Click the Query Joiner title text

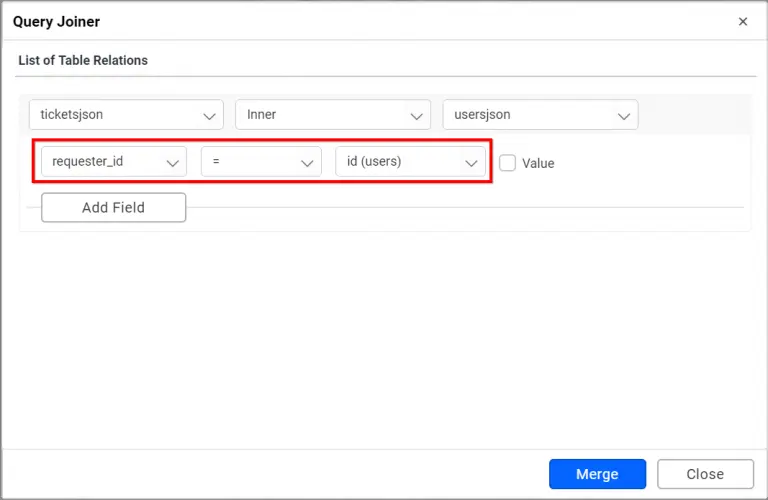(56, 21)
